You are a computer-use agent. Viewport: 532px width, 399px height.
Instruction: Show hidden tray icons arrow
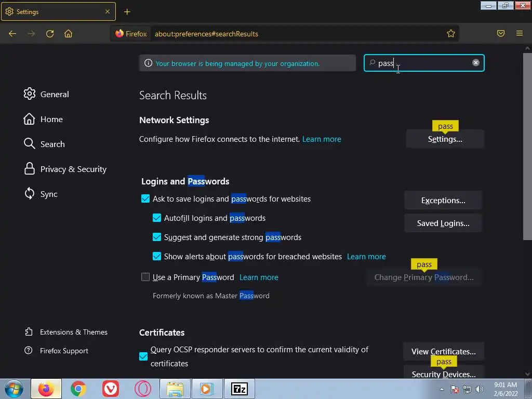[442, 389]
